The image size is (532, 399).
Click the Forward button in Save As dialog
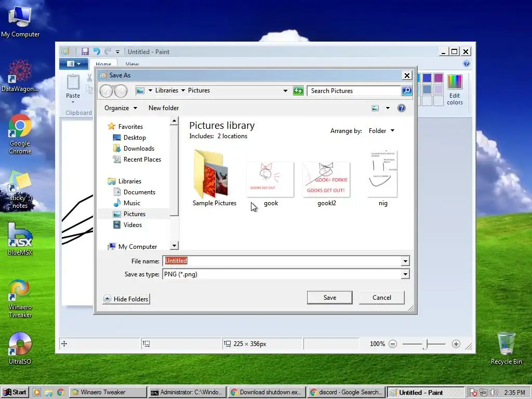click(121, 91)
